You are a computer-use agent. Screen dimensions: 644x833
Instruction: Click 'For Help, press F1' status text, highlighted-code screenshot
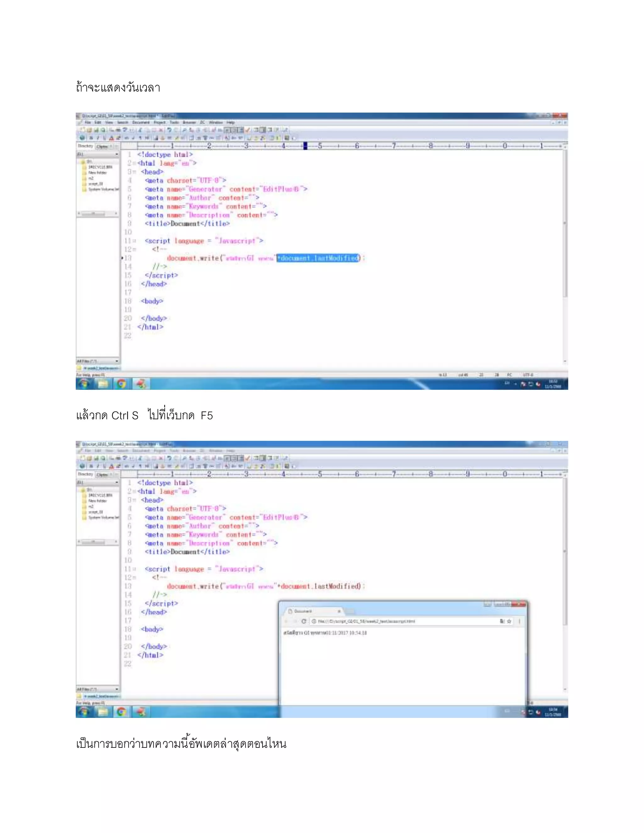91,375
